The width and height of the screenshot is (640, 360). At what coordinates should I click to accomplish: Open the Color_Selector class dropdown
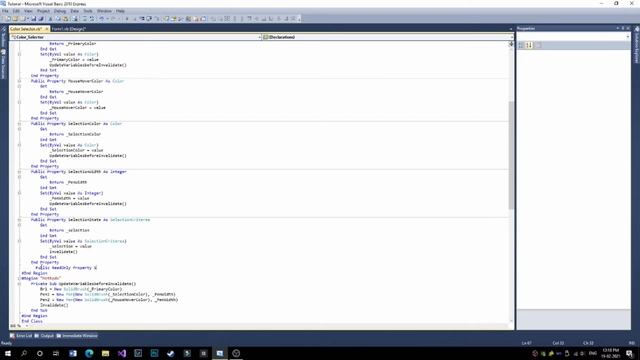click(x=136, y=37)
